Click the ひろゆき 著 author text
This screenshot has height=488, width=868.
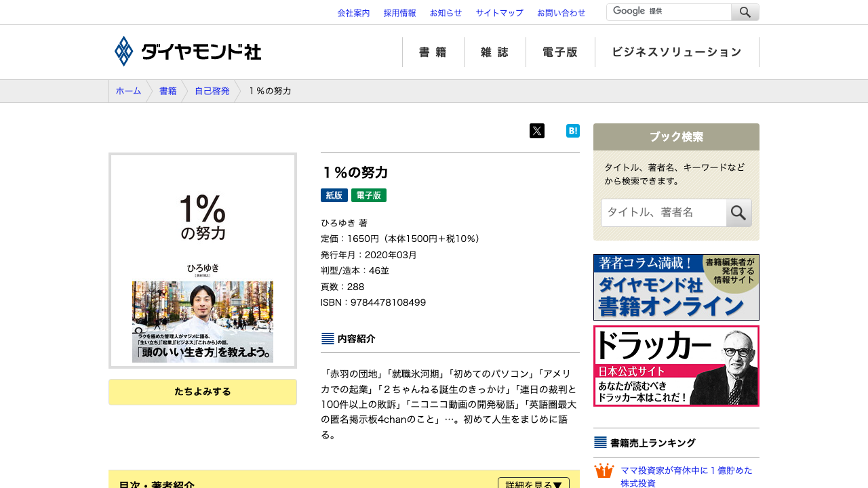point(344,223)
